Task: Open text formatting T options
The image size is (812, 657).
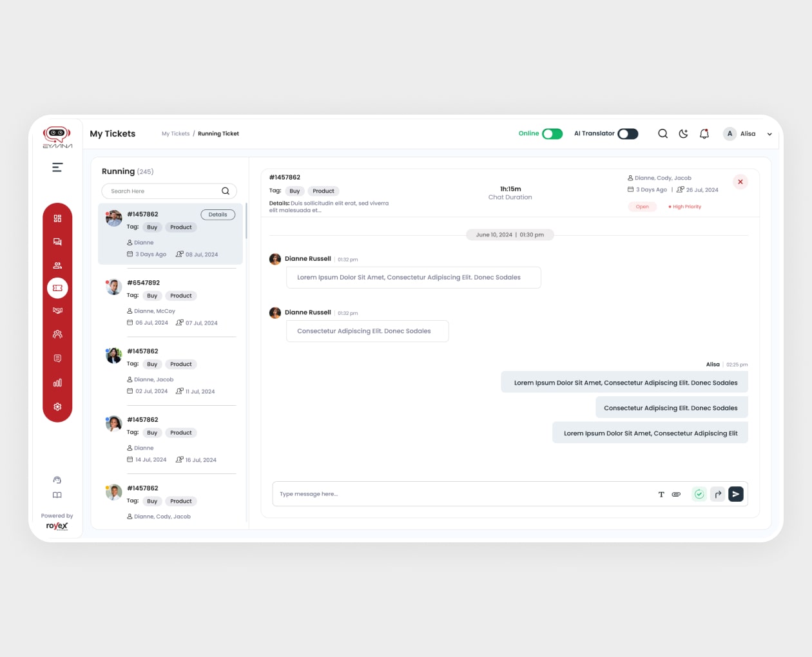Action: [661, 495]
